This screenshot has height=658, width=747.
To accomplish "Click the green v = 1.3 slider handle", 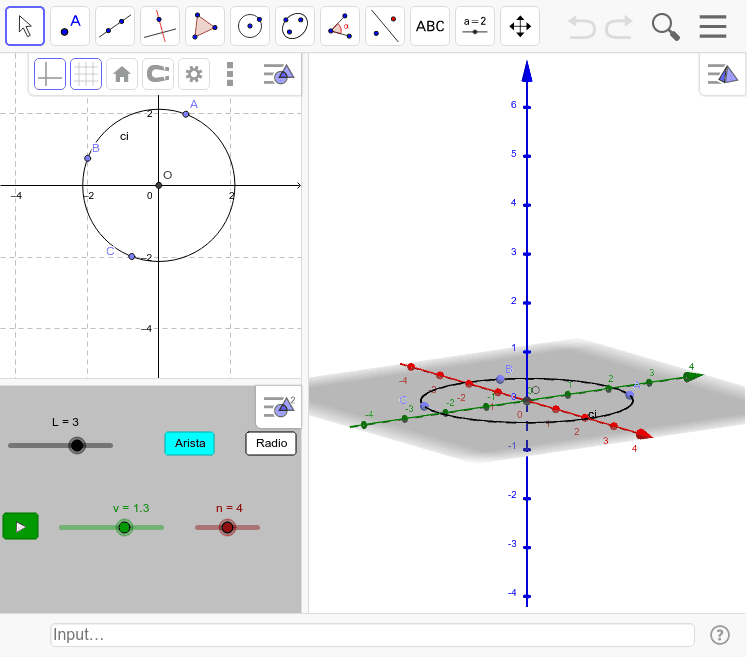I will [x=124, y=527].
